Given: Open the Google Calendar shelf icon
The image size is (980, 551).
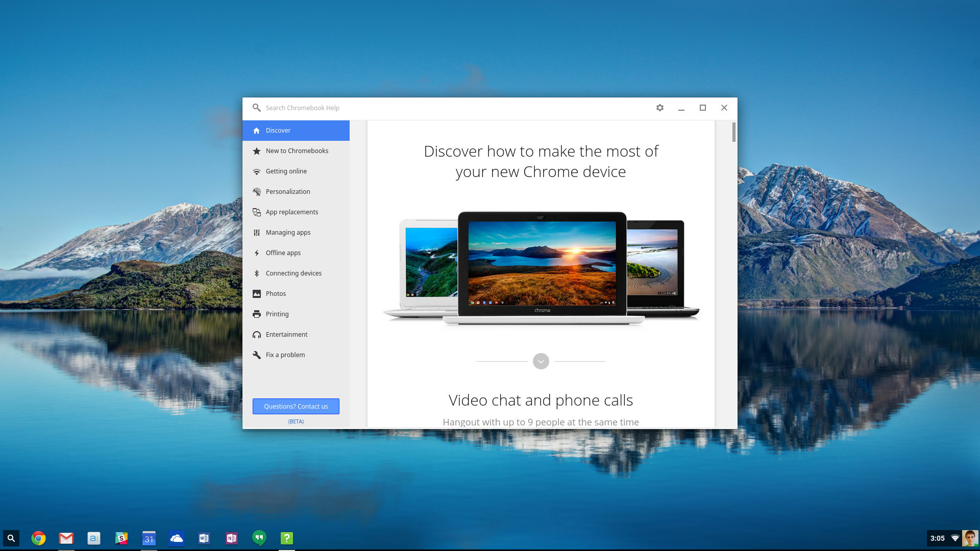Looking at the screenshot, I should [x=149, y=538].
